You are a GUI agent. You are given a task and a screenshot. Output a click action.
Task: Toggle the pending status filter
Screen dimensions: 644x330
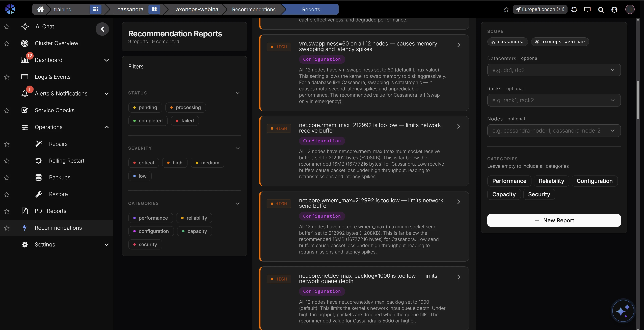145,108
